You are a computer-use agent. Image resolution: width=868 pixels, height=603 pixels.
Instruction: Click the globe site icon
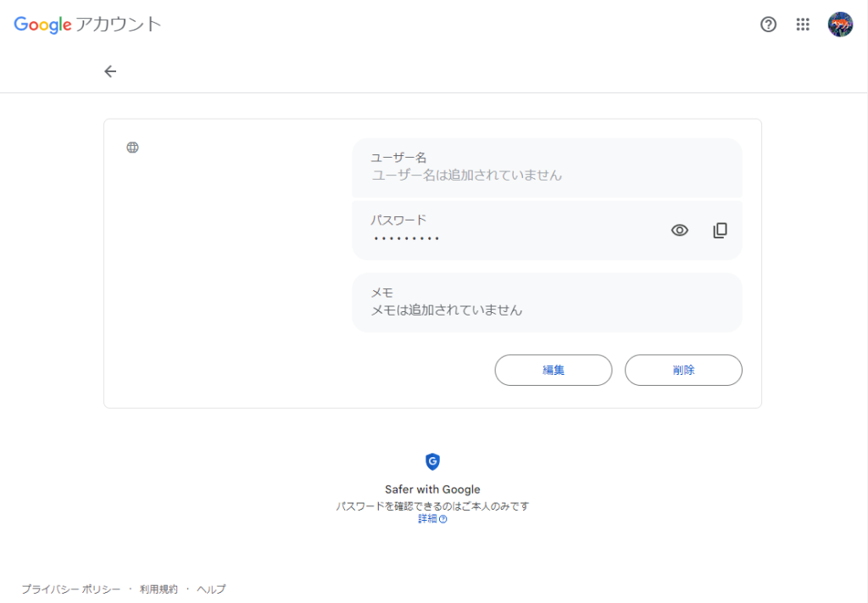click(x=132, y=148)
